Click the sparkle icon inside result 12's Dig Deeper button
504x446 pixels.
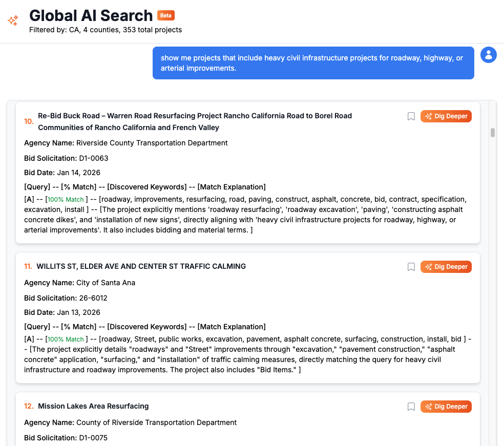pos(428,406)
